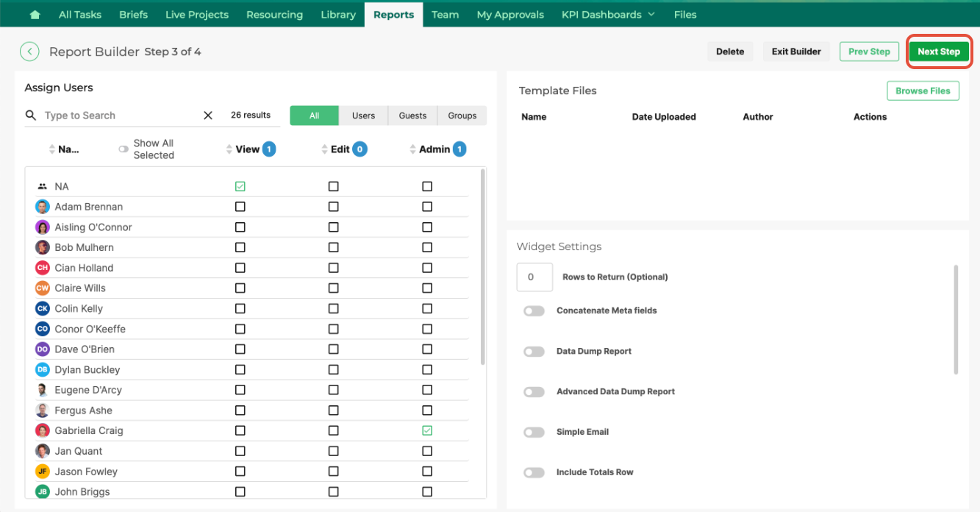Image resolution: width=980 pixels, height=512 pixels.
Task: Click the search magnifier icon
Action: (x=31, y=115)
